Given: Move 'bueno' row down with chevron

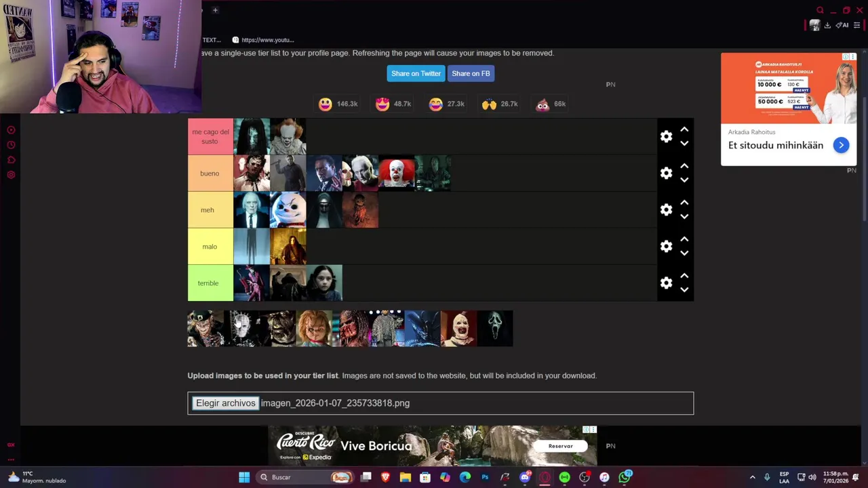Looking at the screenshot, I should (x=684, y=180).
